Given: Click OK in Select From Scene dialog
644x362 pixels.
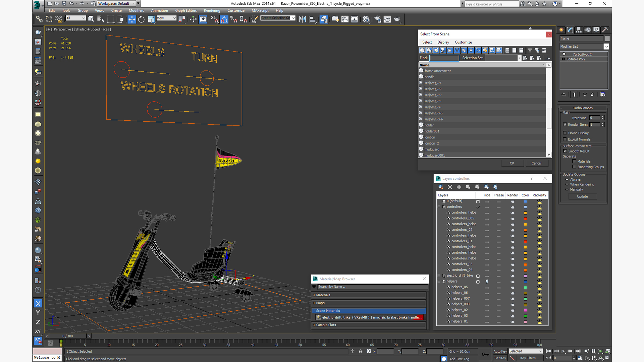Looking at the screenshot, I should [x=512, y=163].
